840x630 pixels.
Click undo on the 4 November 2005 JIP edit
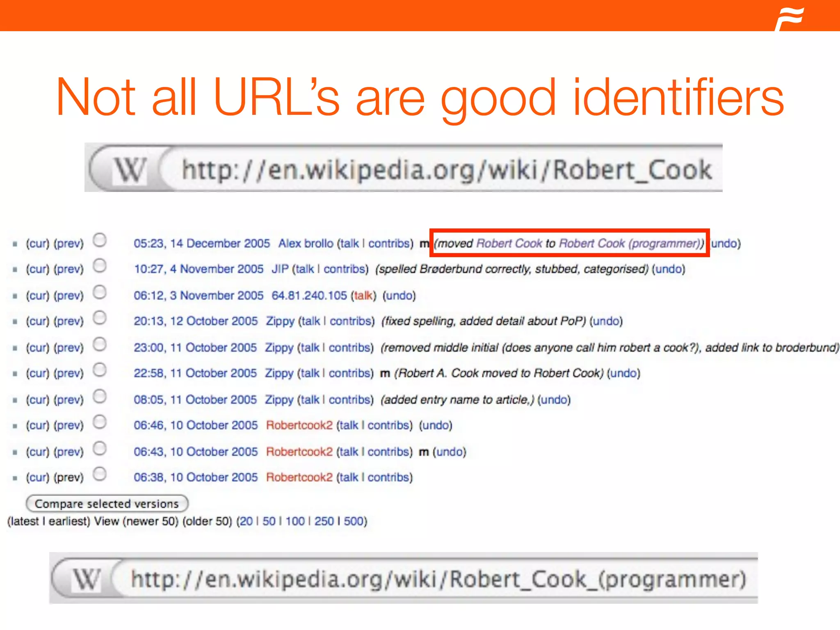pyautogui.click(x=669, y=269)
